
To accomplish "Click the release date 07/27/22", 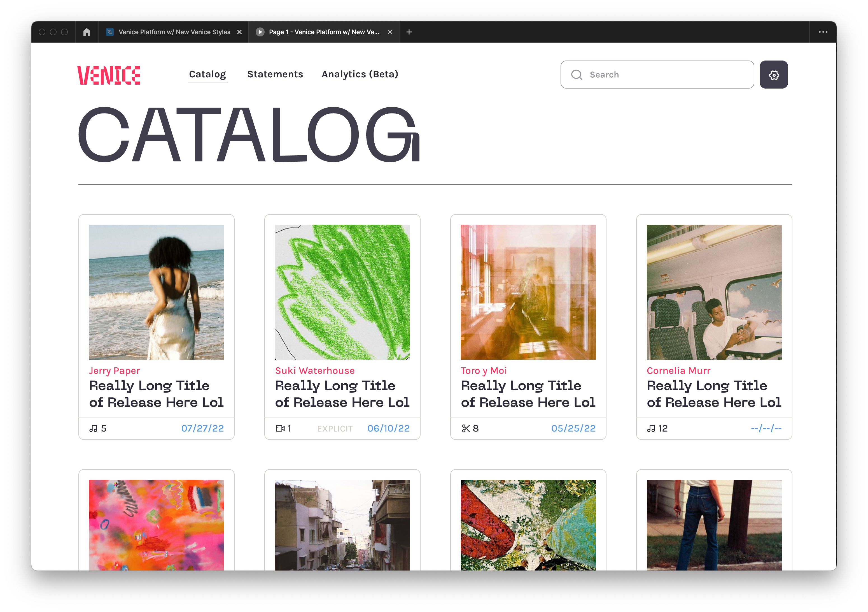I will point(202,428).
